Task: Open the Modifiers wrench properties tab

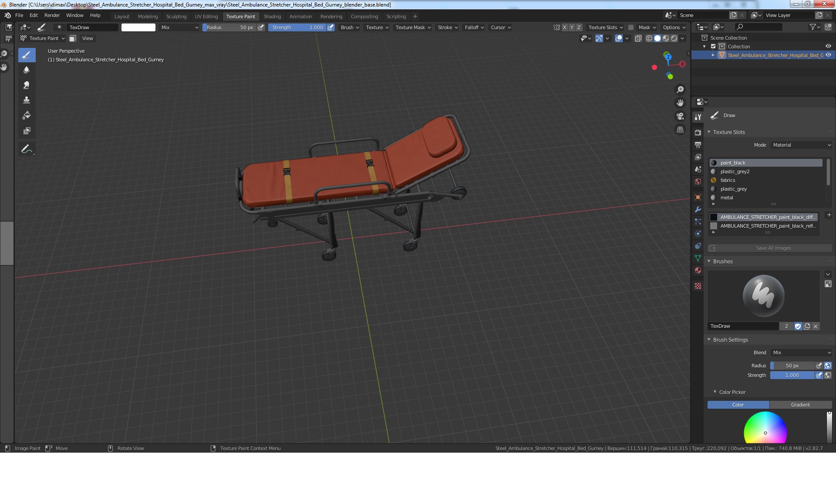Action: coord(698,209)
